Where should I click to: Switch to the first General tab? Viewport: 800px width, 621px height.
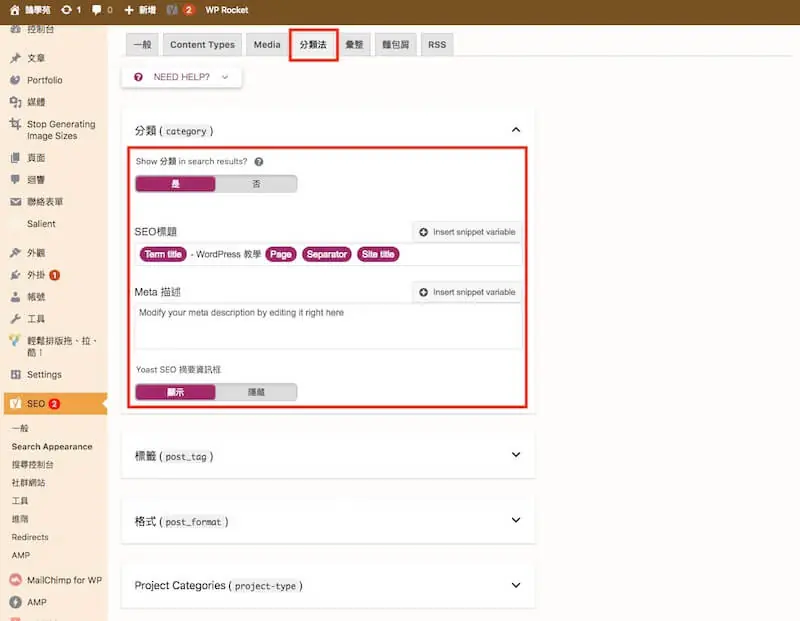point(142,44)
